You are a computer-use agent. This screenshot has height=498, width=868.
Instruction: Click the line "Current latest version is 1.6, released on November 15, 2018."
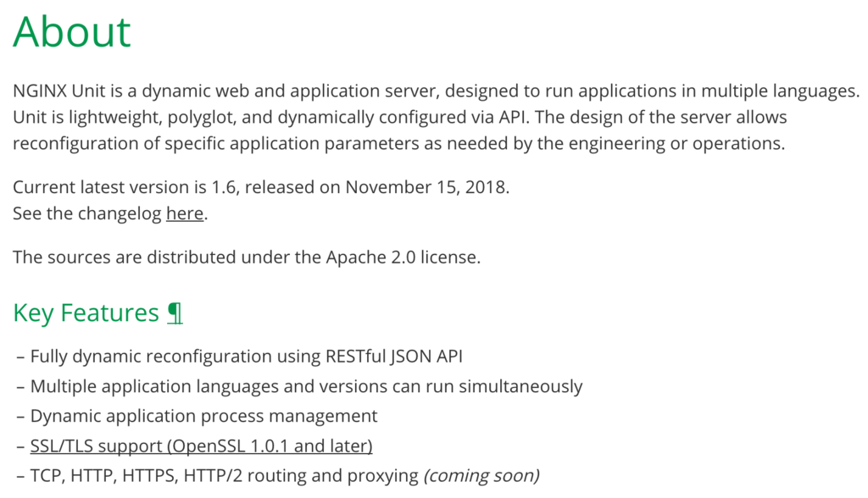point(261,187)
